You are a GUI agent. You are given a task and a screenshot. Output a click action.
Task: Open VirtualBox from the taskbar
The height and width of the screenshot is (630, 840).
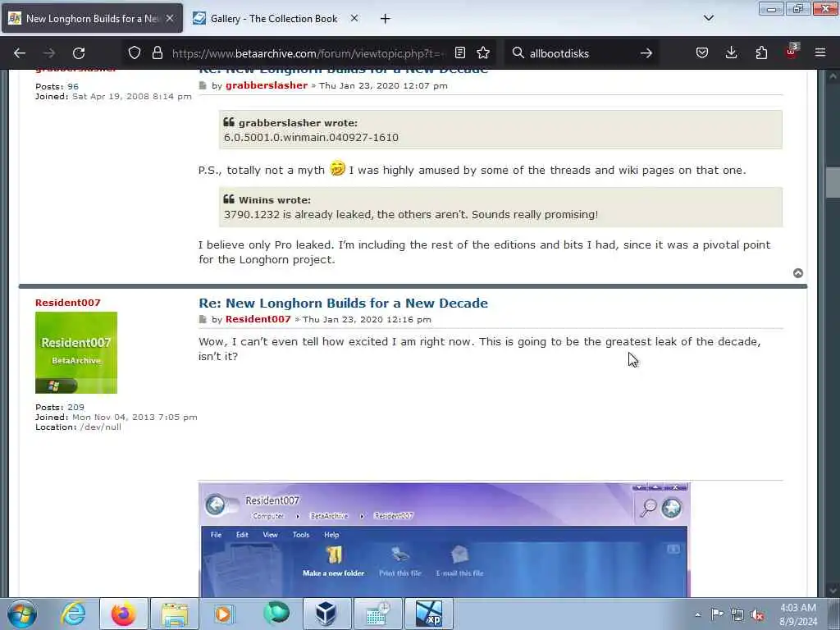coord(326,614)
